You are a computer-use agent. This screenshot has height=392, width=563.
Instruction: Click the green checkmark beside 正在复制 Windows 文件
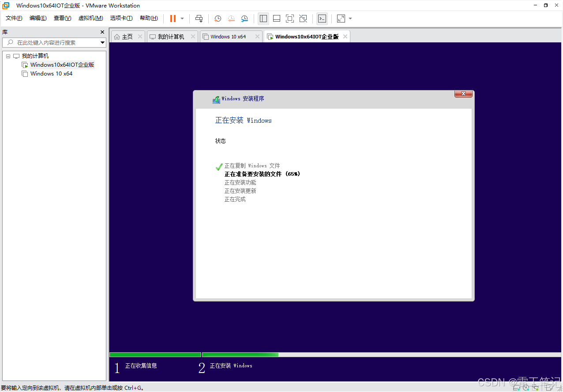click(219, 166)
